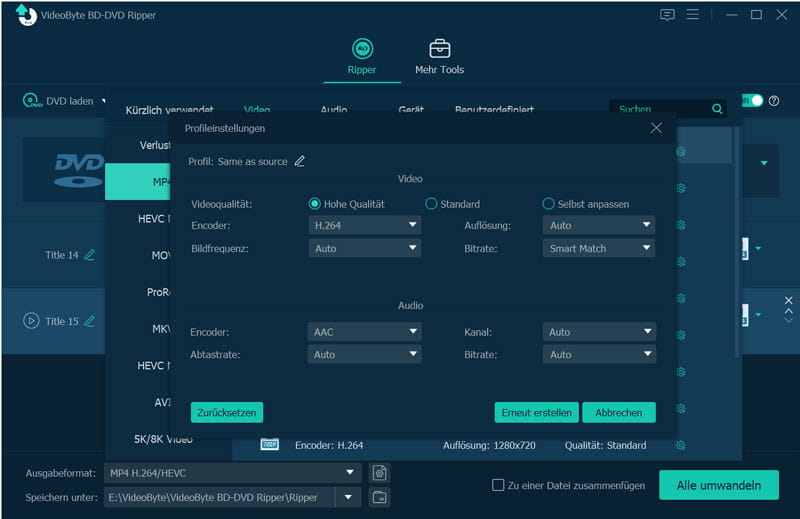The image size is (800, 519).
Task: Open output folder icon beside Speichern unter
Action: click(379, 497)
